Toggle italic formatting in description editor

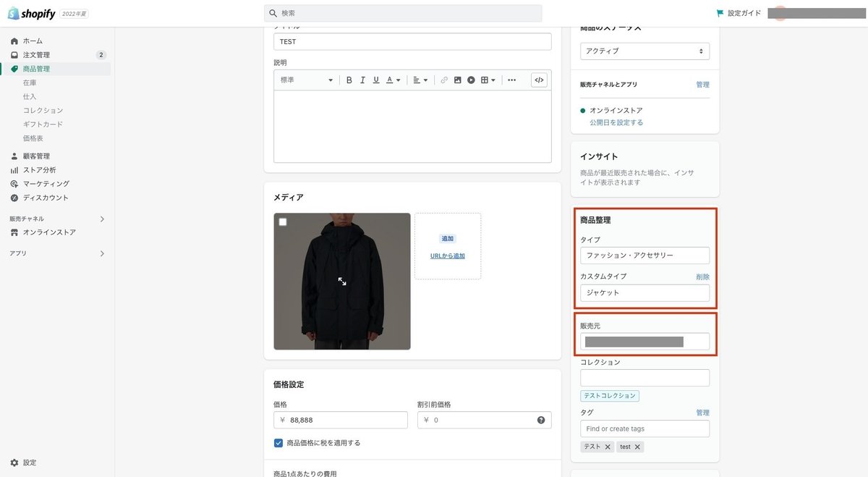click(x=362, y=80)
